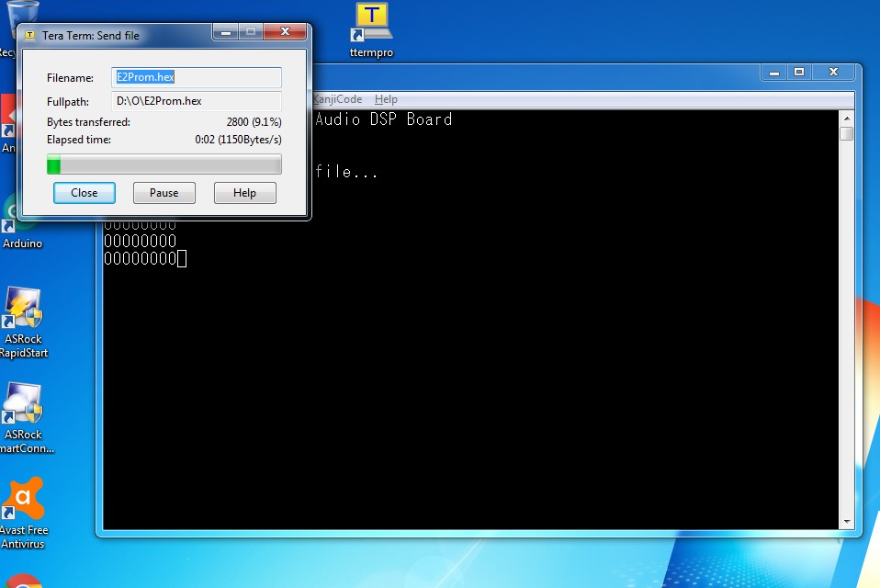The height and width of the screenshot is (588, 880).
Task: Click the 'Tera Term: Send file' title text
Action: pyautogui.click(x=90, y=35)
